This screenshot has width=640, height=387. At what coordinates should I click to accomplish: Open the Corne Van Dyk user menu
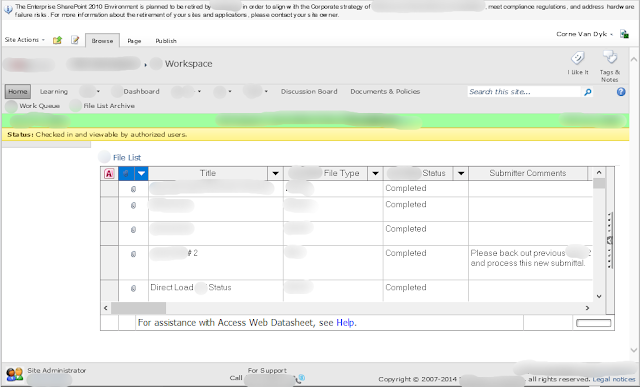click(584, 34)
